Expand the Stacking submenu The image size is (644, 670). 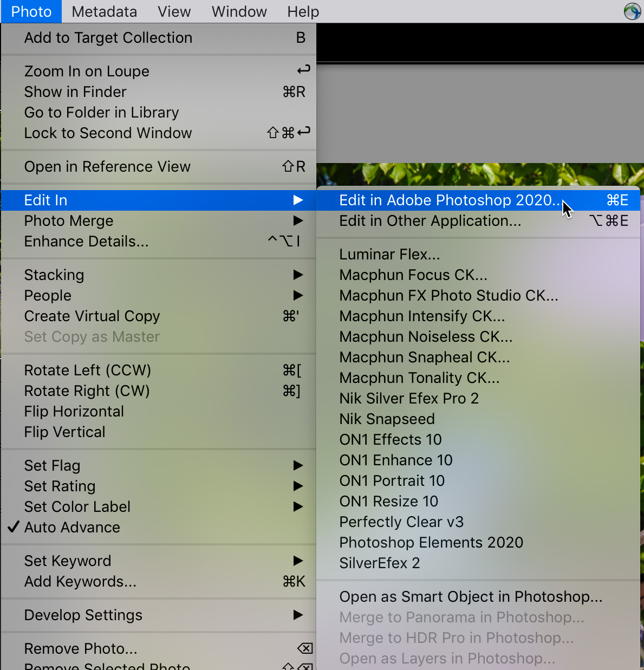(x=54, y=275)
